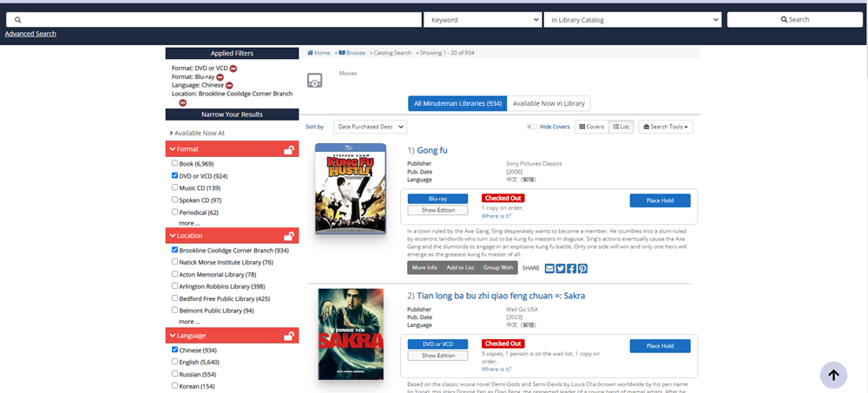Click Group With for Gong fu
This screenshot has width=868, height=393.
tap(498, 268)
